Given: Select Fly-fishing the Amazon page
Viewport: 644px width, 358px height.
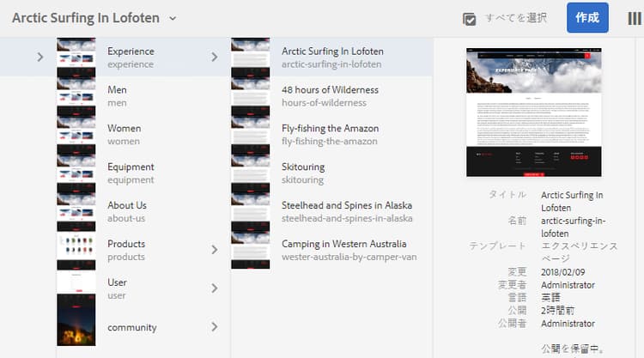Looking at the screenshot, I should click(331, 134).
